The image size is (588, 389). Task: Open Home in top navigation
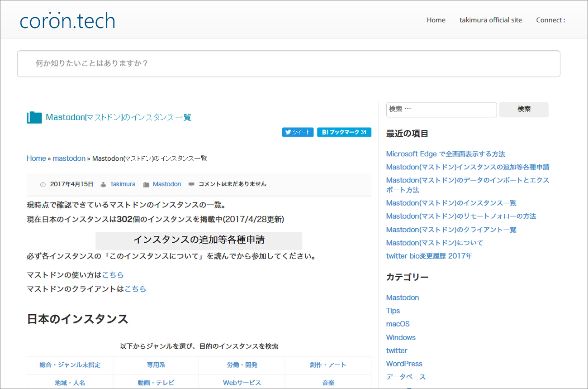click(x=436, y=20)
